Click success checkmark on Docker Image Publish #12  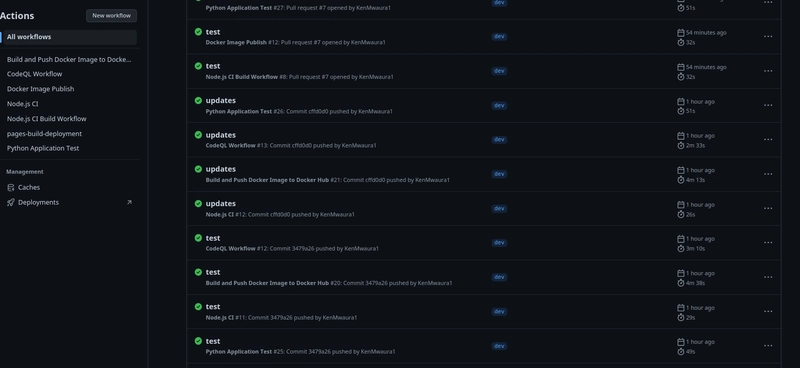[x=198, y=32]
